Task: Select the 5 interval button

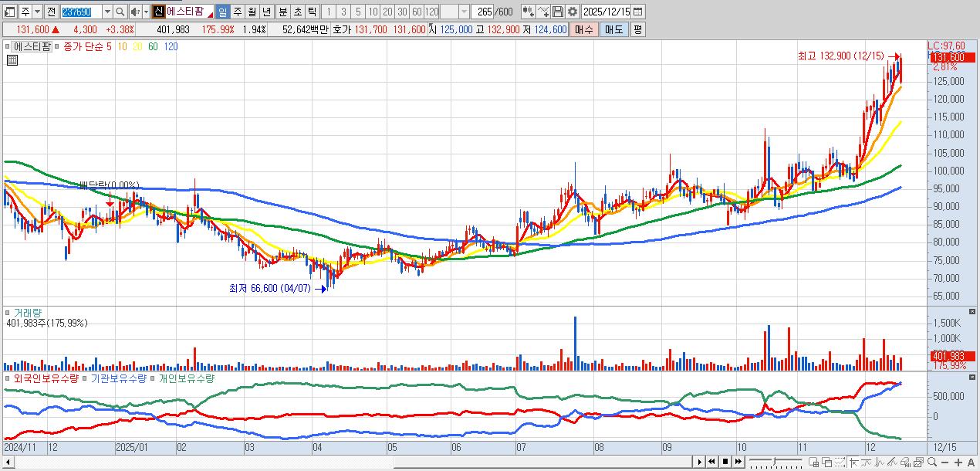Action: tap(358, 12)
